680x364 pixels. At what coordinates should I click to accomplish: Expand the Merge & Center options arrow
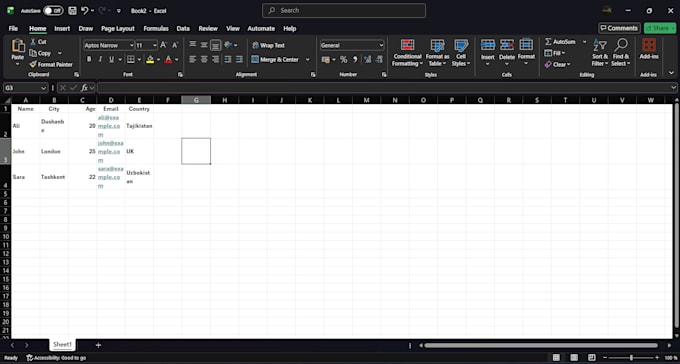[307, 59]
